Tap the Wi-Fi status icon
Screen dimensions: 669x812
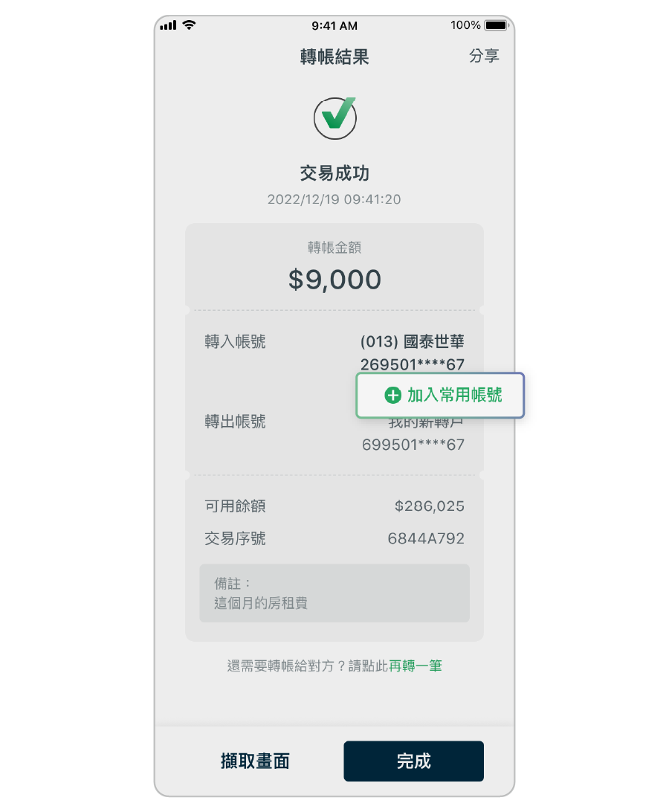(x=189, y=25)
